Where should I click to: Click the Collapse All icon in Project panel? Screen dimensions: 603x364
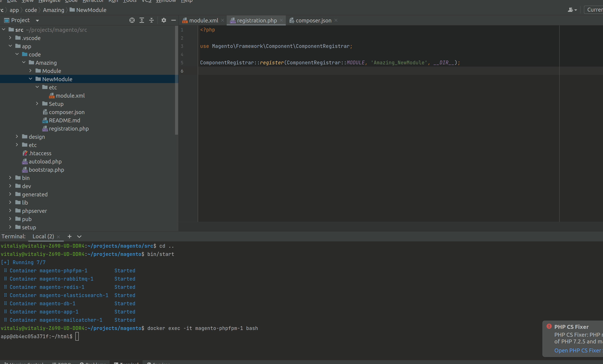tap(151, 20)
